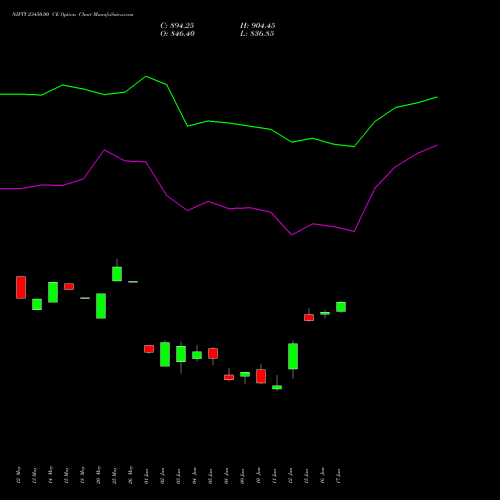
Task: Click the low value L: 836.85
Action: coord(257,34)
